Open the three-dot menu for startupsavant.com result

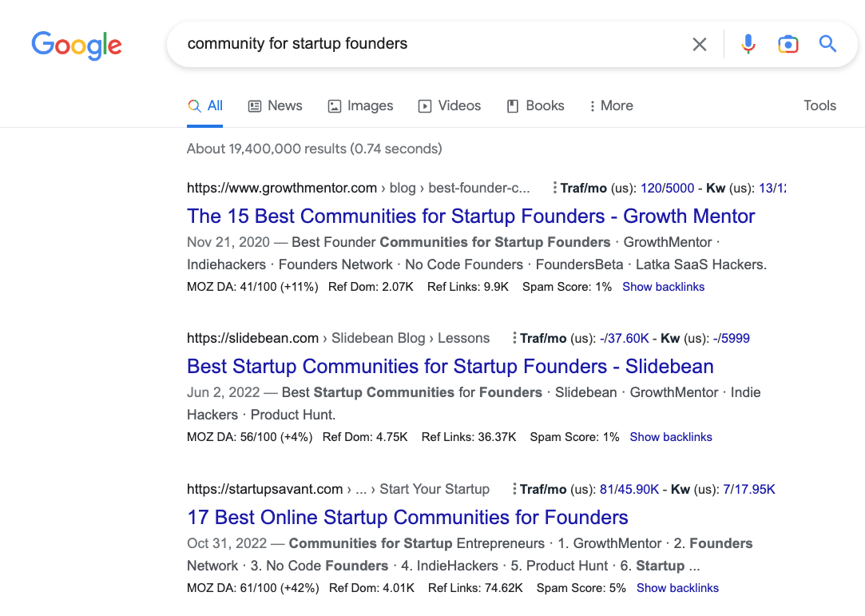coord(514,489)
